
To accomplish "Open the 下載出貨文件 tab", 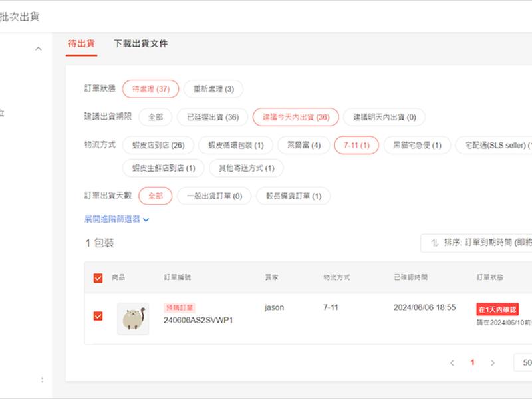I will [141, 44].
